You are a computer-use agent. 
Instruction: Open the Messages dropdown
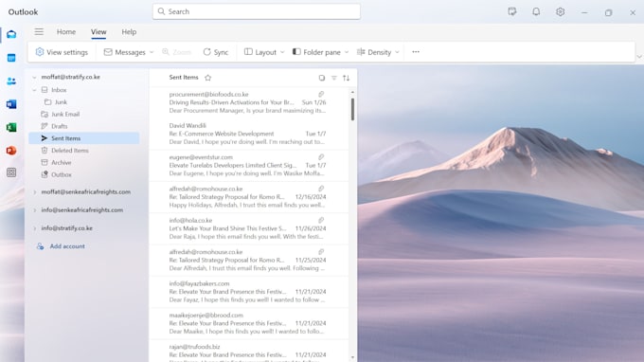pyautogui.click(x=129, y=52)
